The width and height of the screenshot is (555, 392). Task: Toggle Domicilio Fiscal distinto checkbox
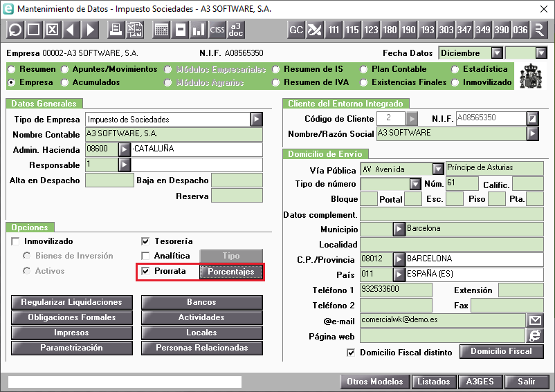pyautogui.click(x=351, y=353)
